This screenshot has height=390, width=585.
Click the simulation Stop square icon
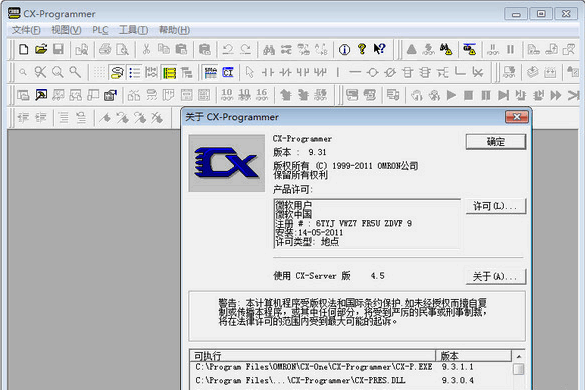tap(468, 96)
